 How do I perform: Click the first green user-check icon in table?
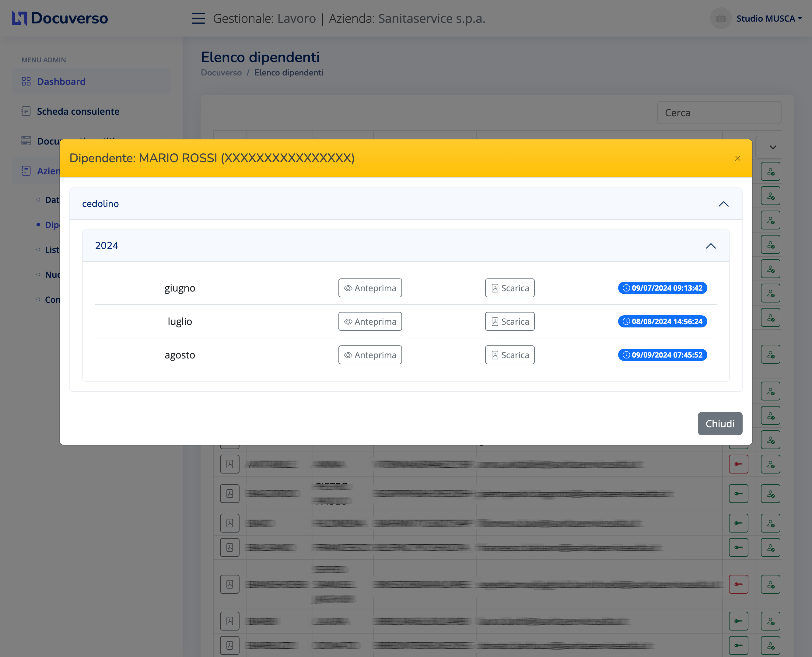click(x=770, y=172)
